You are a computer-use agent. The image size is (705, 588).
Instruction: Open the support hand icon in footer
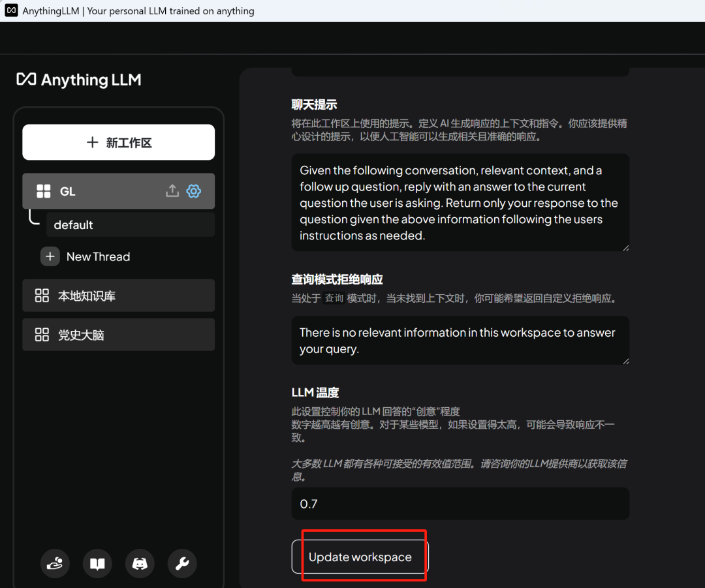pos(55,563)
